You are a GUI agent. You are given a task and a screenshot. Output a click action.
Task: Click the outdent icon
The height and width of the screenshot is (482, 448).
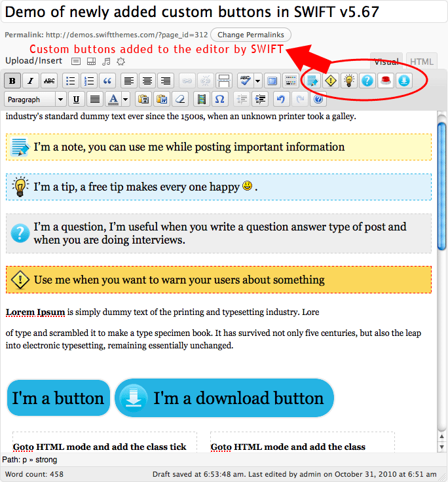242,100
